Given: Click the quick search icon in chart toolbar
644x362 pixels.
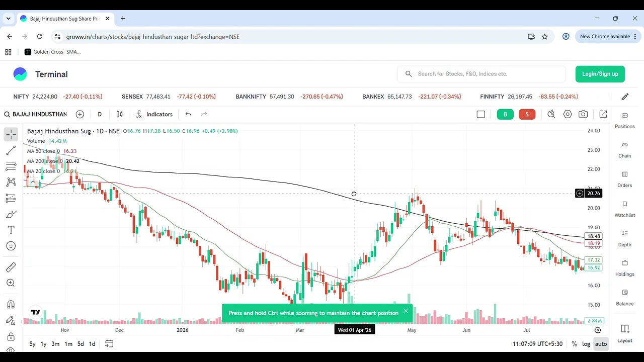Looking at the screenshot, I should click(551, 114).
